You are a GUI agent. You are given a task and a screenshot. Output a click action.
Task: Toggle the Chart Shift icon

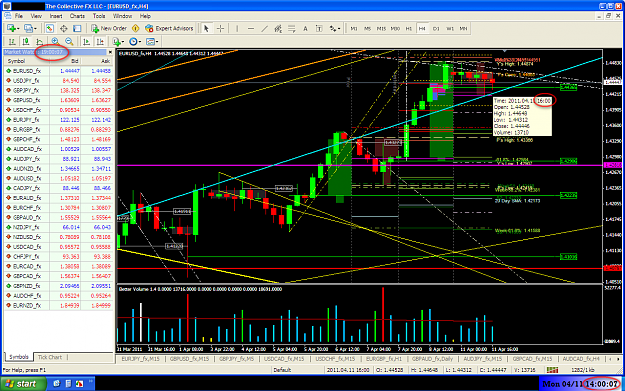point(100,41)
